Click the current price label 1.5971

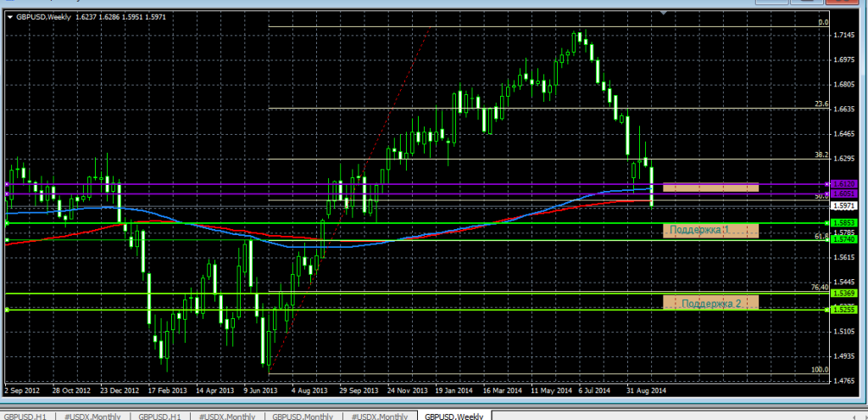click(843, 205)
